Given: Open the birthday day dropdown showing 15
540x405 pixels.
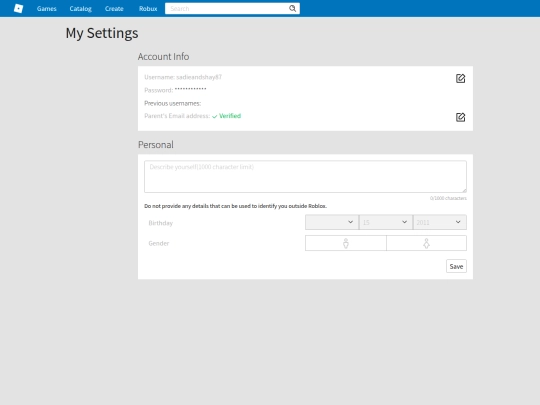Looking at the screenshot, I should coord(386,222).
